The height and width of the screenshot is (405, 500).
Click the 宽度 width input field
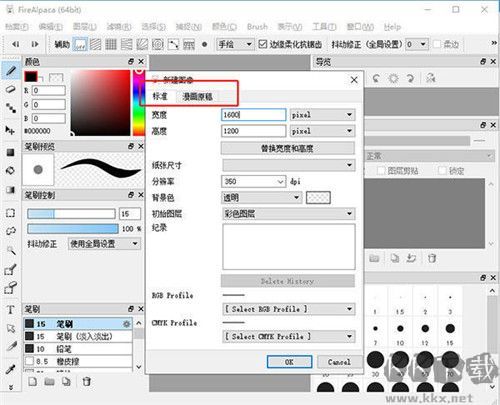(x=253, y=115)
